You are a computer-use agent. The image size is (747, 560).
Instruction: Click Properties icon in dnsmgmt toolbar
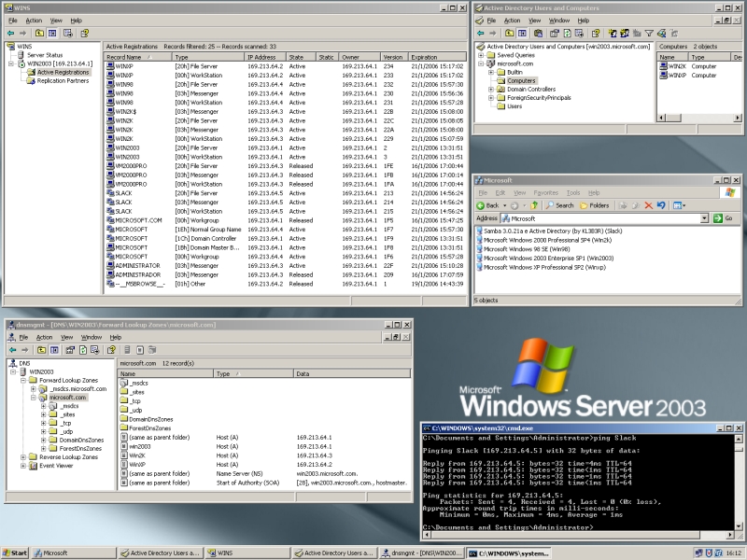point(70,350)
